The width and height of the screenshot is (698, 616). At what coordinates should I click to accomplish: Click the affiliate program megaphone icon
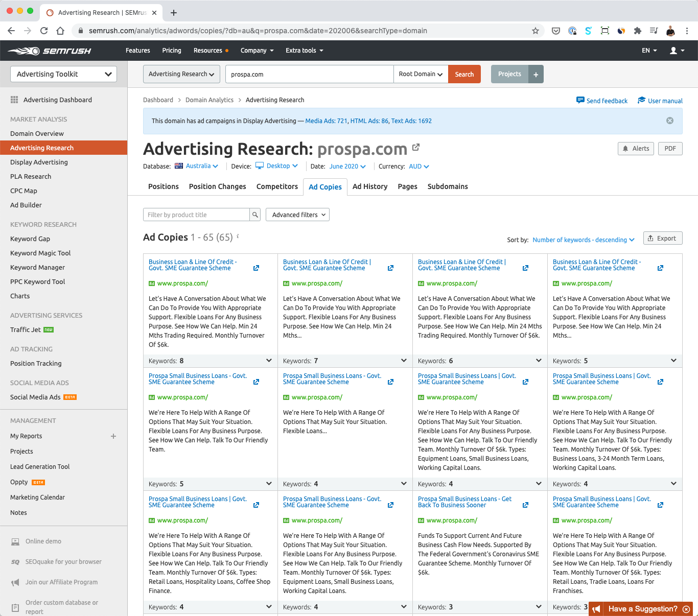[15, 582]
